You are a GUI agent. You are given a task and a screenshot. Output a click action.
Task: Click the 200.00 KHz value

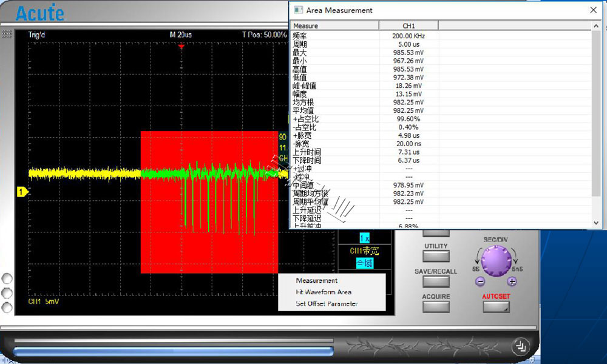[409, 36]
